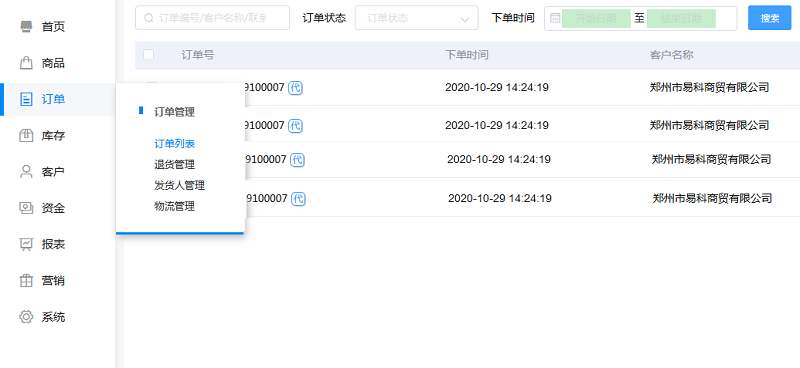Open the 营销 gift icon
The height and width of the screenshot is (368, 800).
tap(26, 281)
